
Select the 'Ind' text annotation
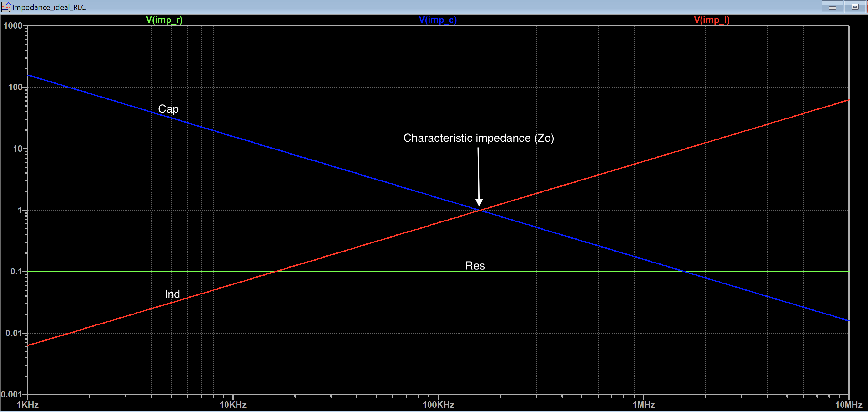(172, 294)
